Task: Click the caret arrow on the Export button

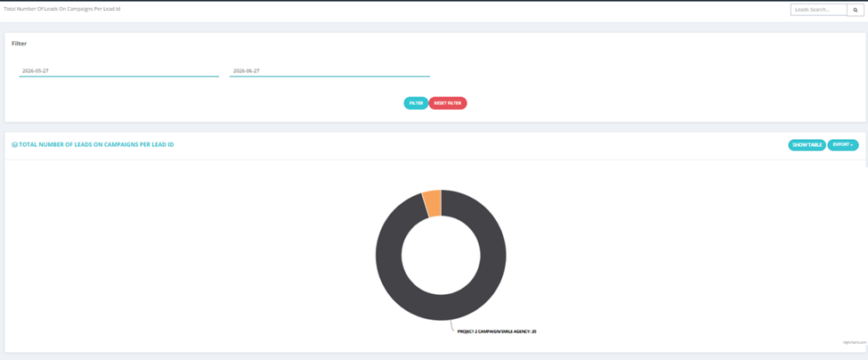Action: tap(852, 145)
